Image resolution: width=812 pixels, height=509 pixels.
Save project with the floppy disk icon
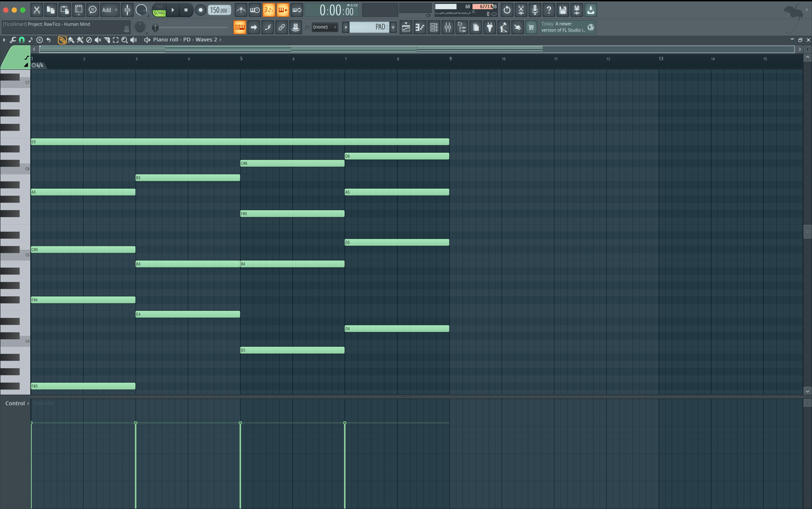click(563, 10)
